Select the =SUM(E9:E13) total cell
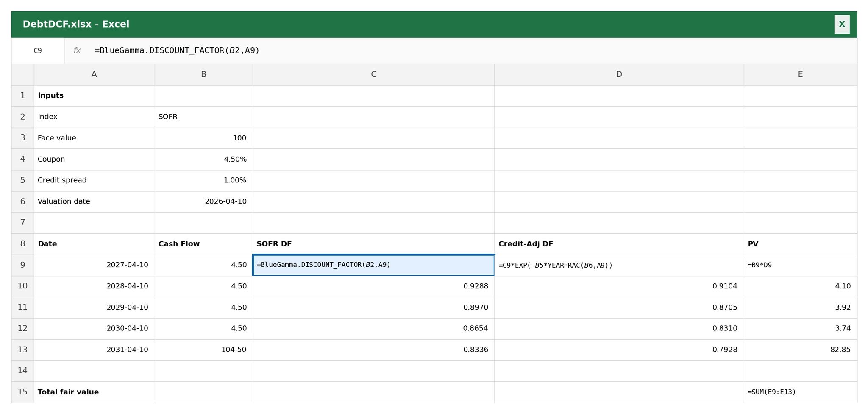Image resolution: width=868 pixels, height=414 pixels. click(x=801, y=392)
